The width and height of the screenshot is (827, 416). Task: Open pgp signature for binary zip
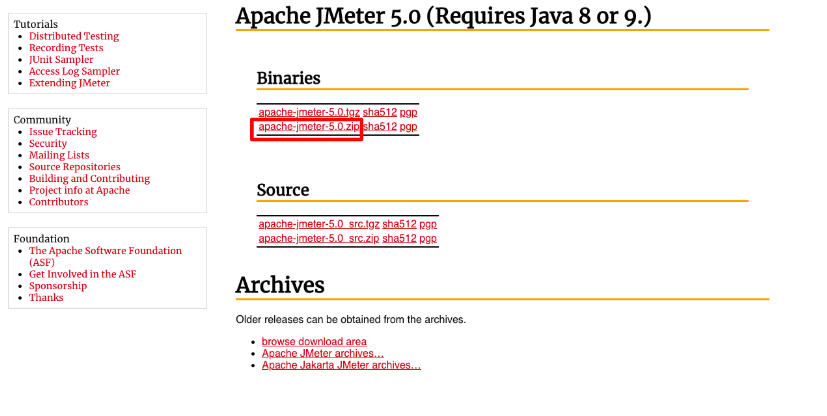pyautogui.click(x=408, y=127)
